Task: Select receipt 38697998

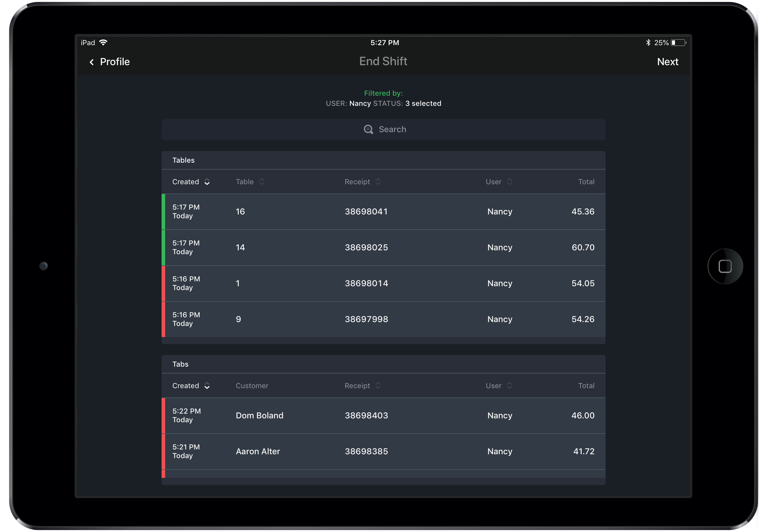Action: click(x=367, y=319)
